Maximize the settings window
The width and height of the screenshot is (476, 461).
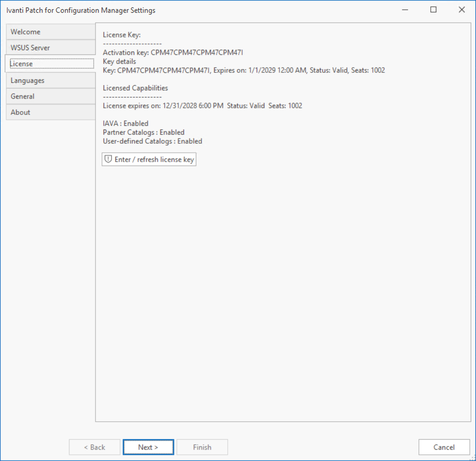coord(433,10)
